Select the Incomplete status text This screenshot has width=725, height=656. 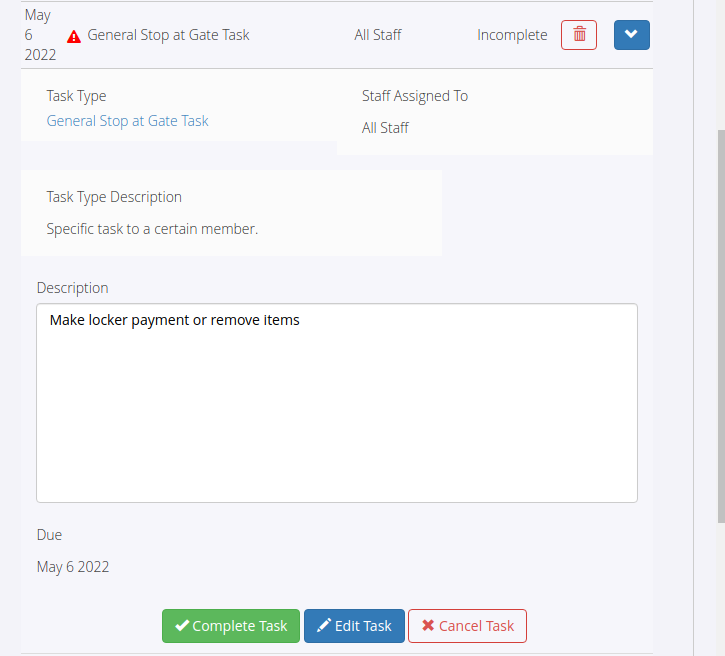[x=512, y=35]
